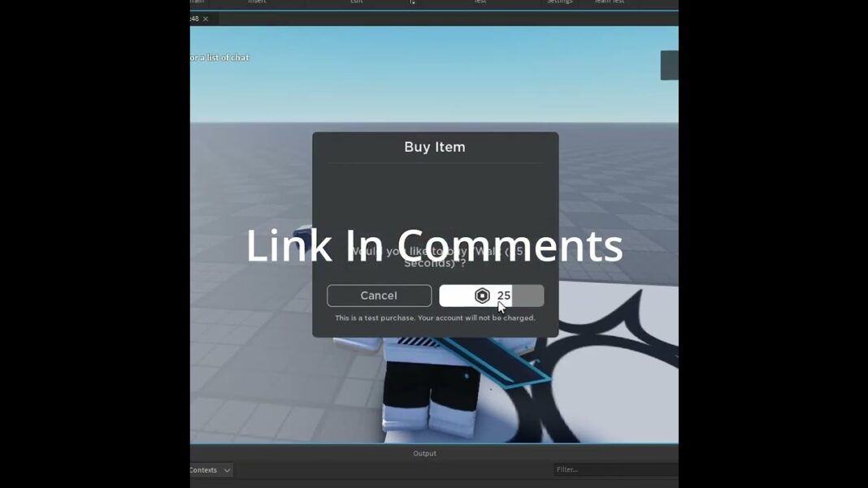Click the Cancel button in Buy Item dialog
Screen dimensions: 868x488
pyautogui.click(x=379, y=296)
